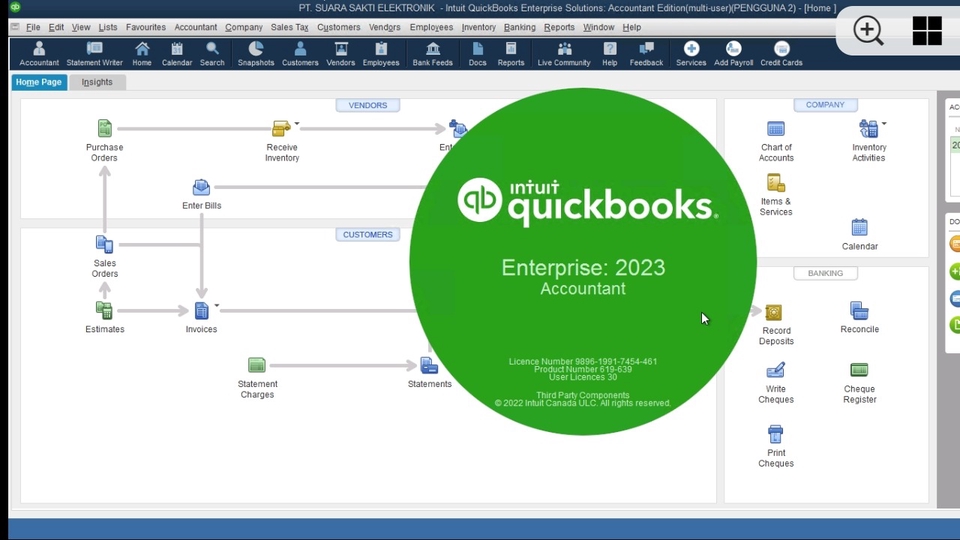Expand the Invoices dropdown arrow
This screenshot has width=960, height=540.
217,306
